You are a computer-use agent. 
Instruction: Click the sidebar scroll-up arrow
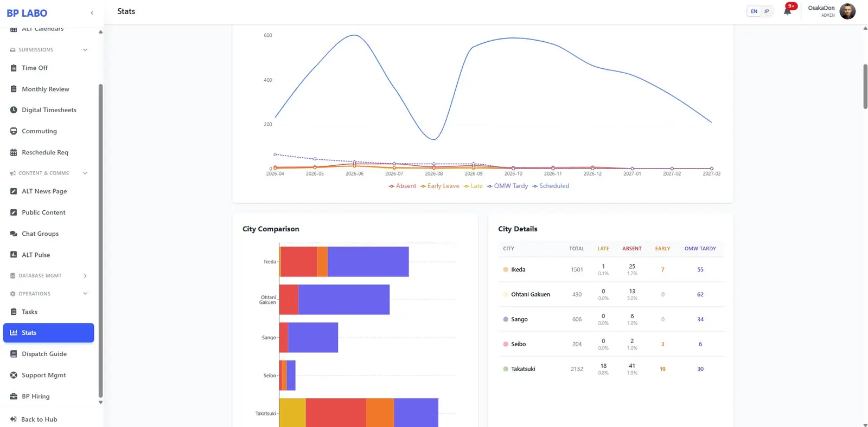tap(100, 32)
